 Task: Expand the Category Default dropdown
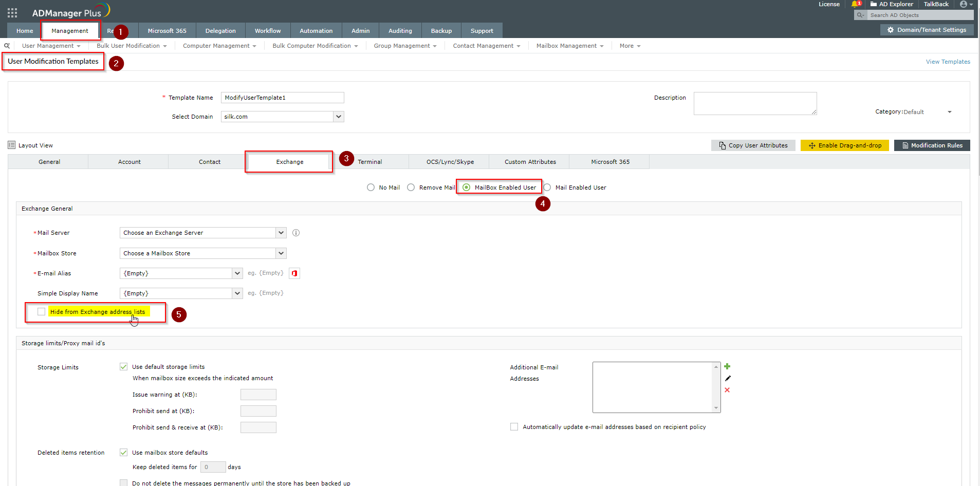949,112
